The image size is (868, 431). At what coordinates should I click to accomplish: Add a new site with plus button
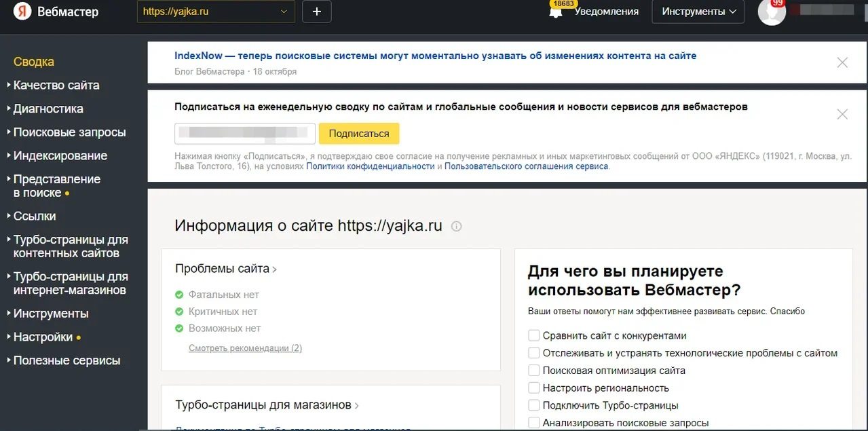[x=317, y=12]
